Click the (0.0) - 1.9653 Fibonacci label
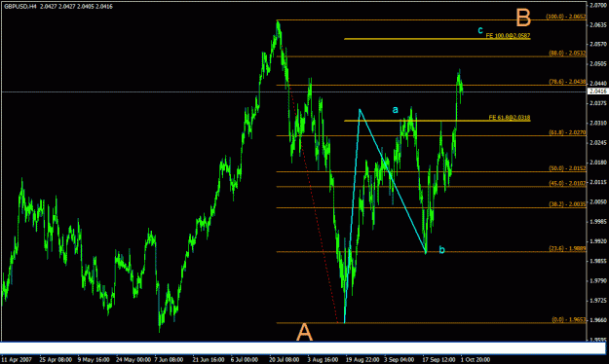609x364 pixels. click(x=569, y=320)
